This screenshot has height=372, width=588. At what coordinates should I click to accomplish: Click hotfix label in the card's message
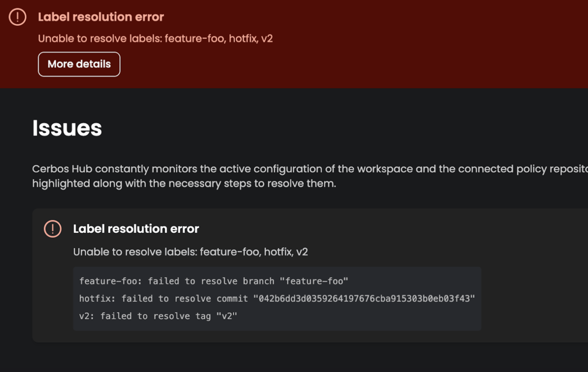pos(277,252)
